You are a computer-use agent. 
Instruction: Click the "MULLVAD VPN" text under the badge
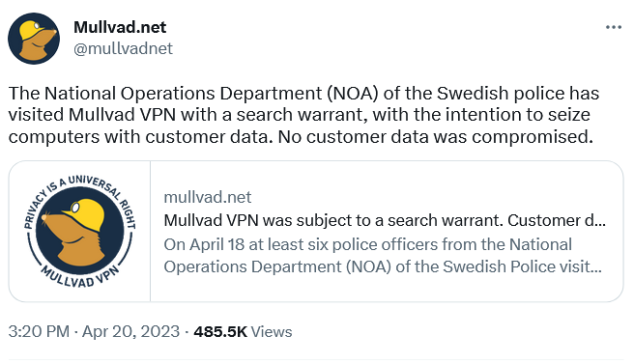coord(80,277)
